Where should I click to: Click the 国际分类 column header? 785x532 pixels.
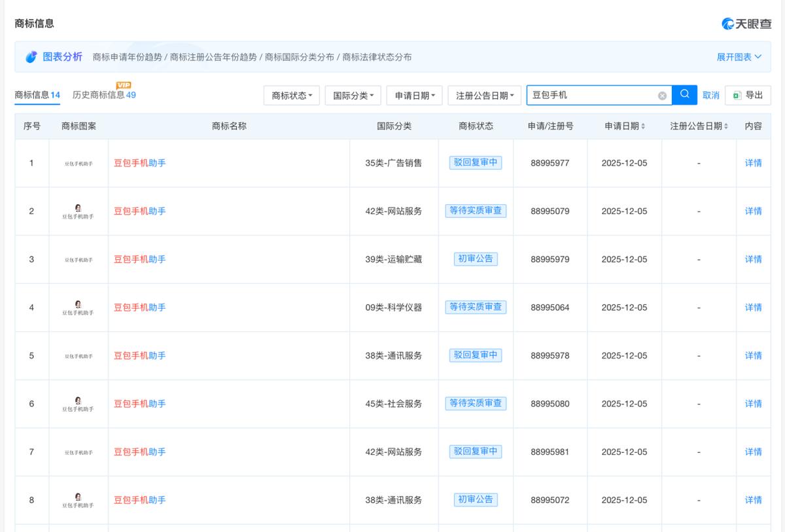click(x=394, y=126)
